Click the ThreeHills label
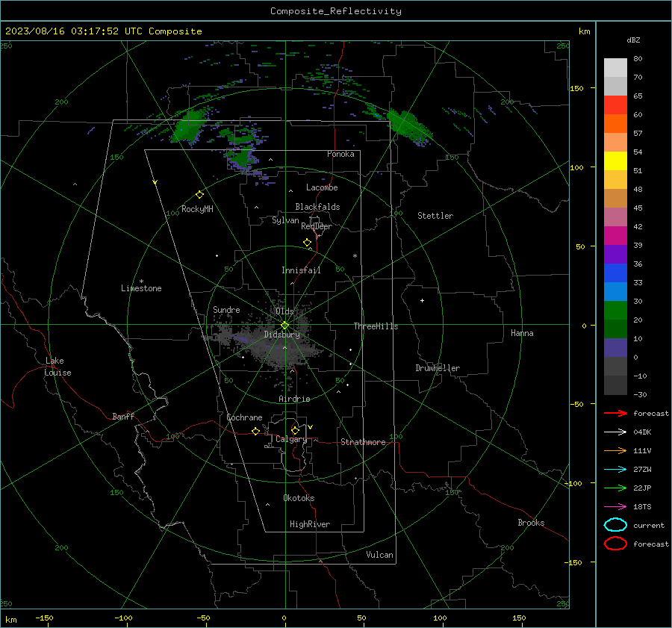 pyautogui.click(x=376, y=326)
